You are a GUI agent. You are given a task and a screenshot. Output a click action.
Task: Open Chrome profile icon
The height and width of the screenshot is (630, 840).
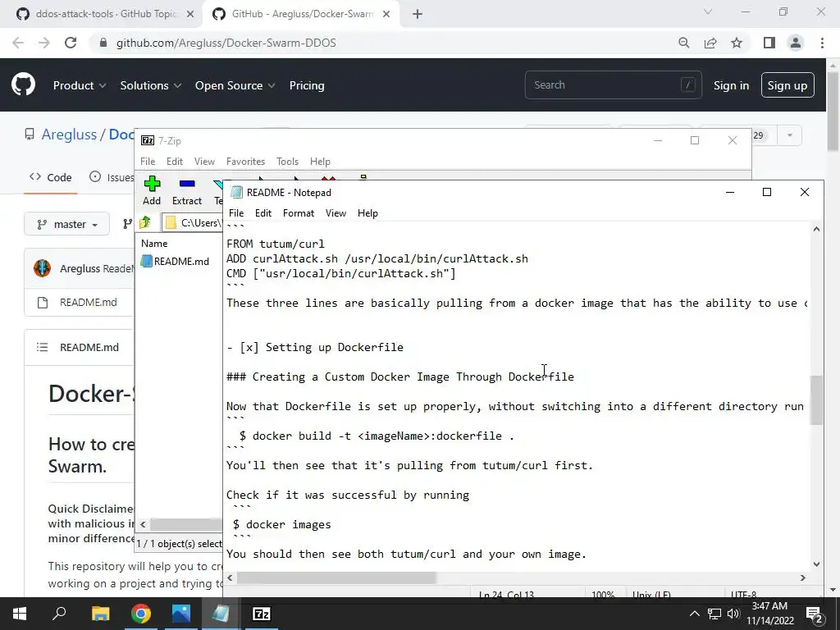pyautogui.click(x=795, y=43)
